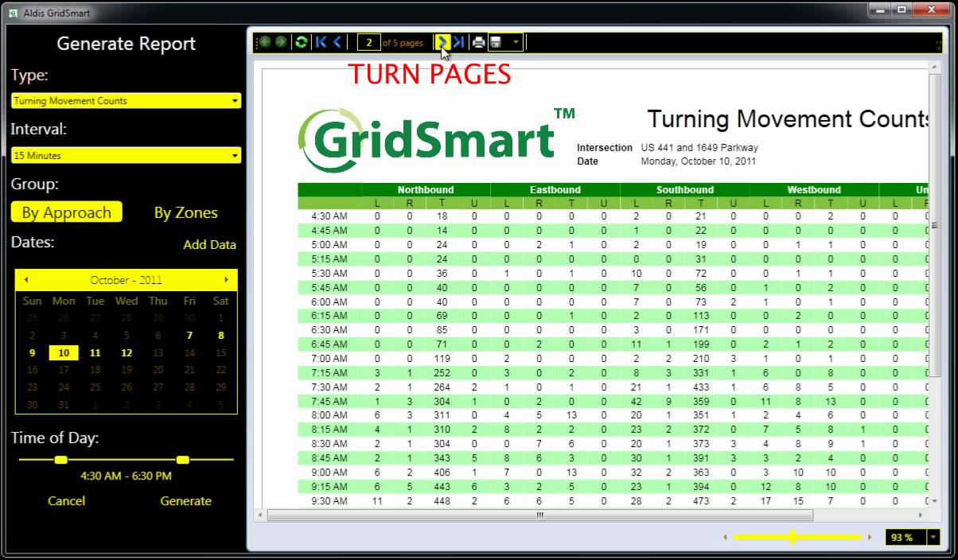Click the 9:30 AM row label
Image resolution: width=958 pixels, height=560 pixels.
click(329, 501)
